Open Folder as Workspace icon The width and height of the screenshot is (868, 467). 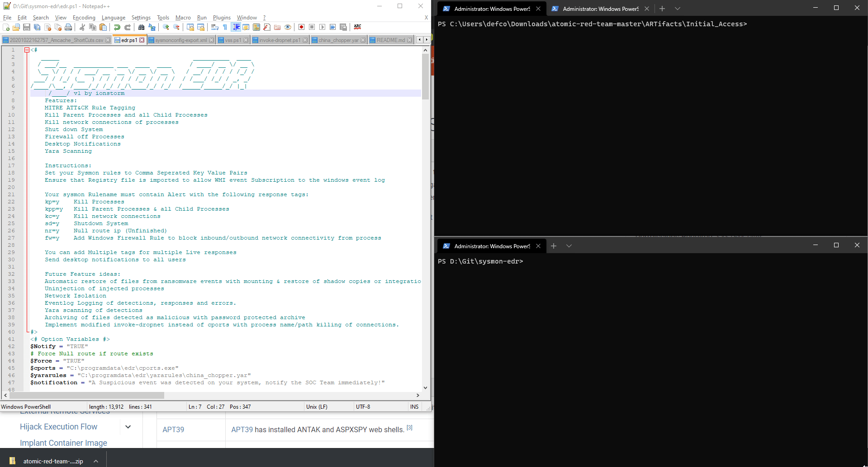(x=277, y=28)
